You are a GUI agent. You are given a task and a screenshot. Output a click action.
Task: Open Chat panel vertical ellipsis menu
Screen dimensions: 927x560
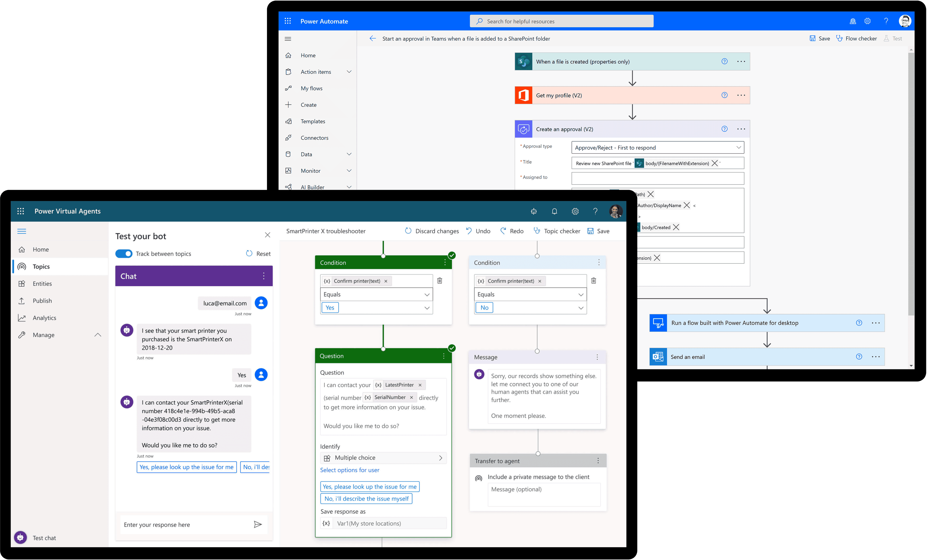point(264,276)
